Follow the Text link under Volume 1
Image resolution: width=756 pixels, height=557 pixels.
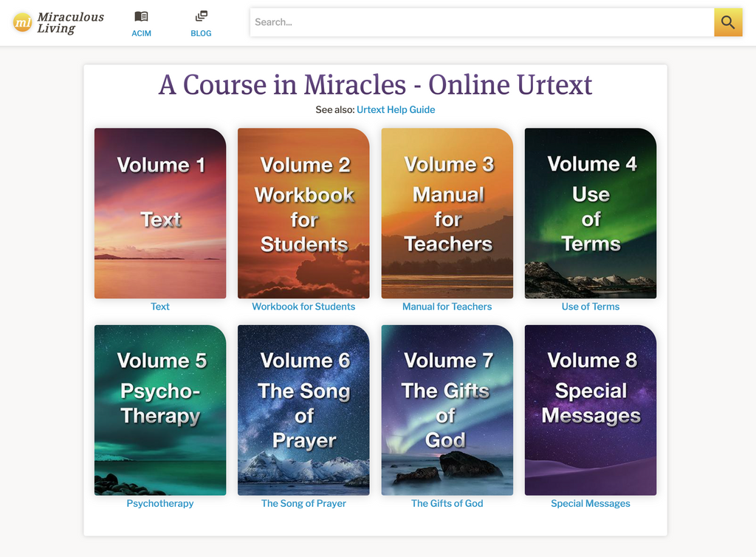tap(160, 307)
